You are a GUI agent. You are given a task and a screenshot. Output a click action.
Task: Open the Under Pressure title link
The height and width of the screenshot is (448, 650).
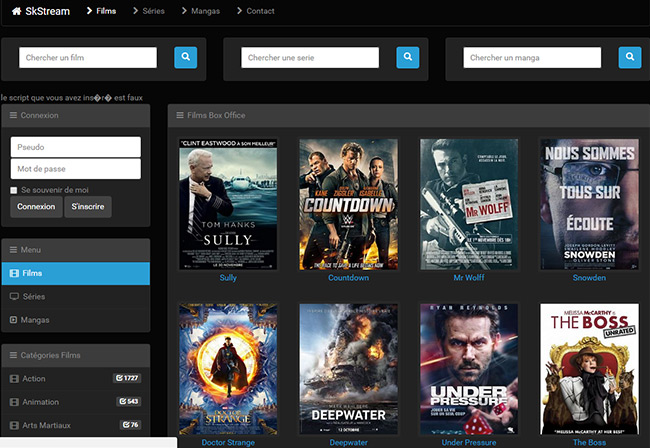click(x=469, y=442)
